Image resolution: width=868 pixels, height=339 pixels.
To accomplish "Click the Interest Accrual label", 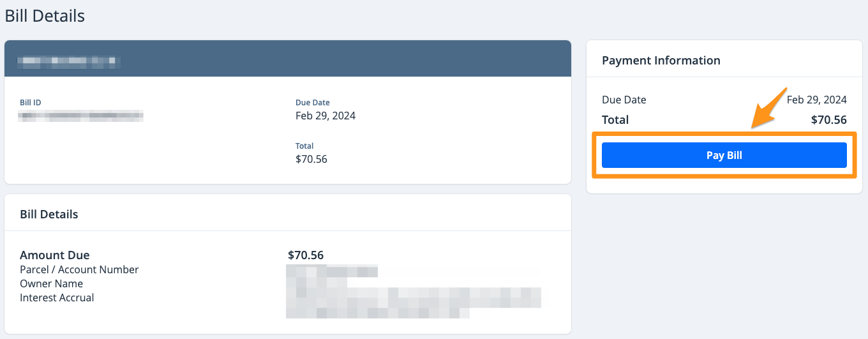I will click(57, 298).
